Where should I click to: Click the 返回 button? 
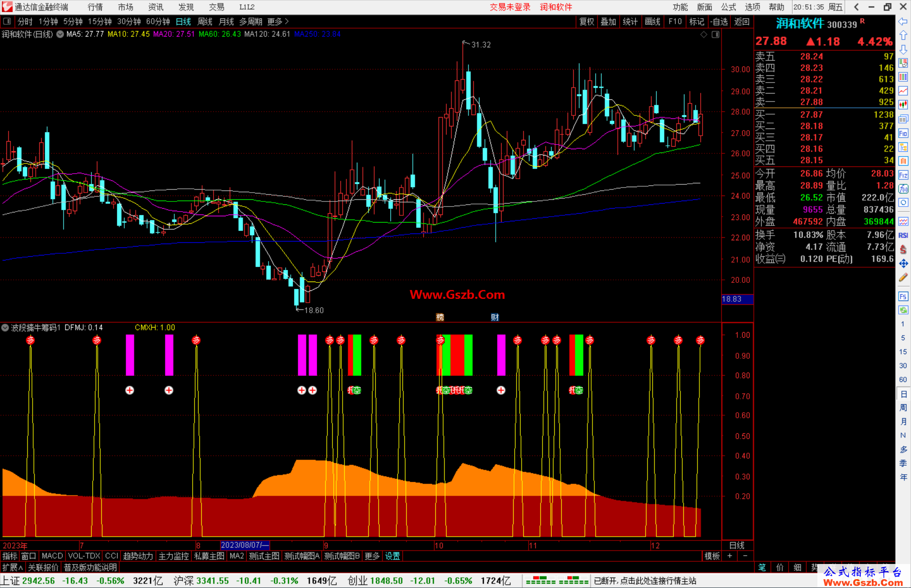(741, 21)
